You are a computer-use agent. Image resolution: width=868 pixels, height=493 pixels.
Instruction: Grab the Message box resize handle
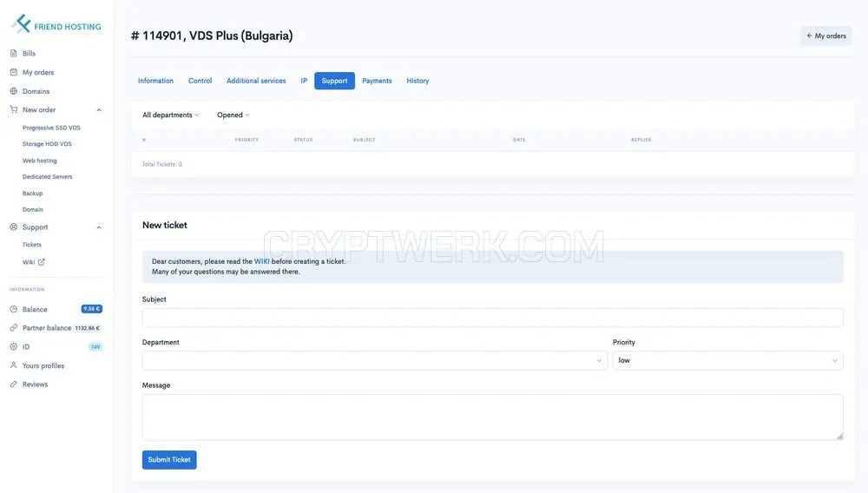tap(839, 436)
